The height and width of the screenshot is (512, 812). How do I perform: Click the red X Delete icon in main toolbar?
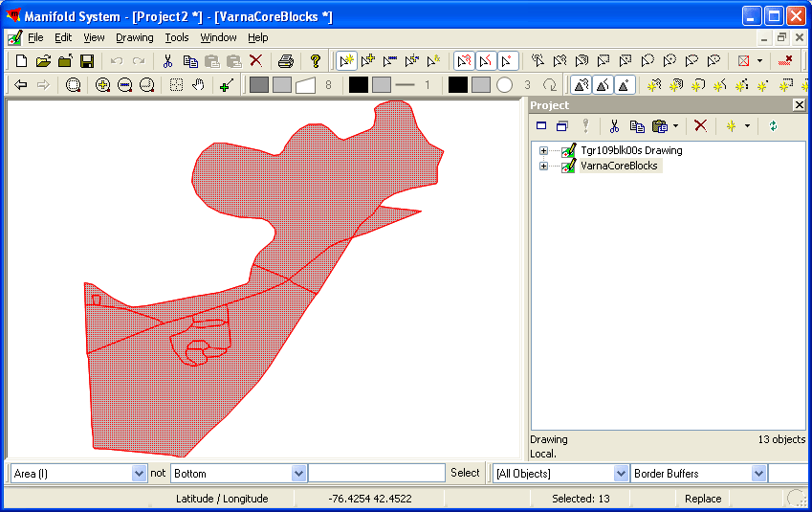[255, 61]
